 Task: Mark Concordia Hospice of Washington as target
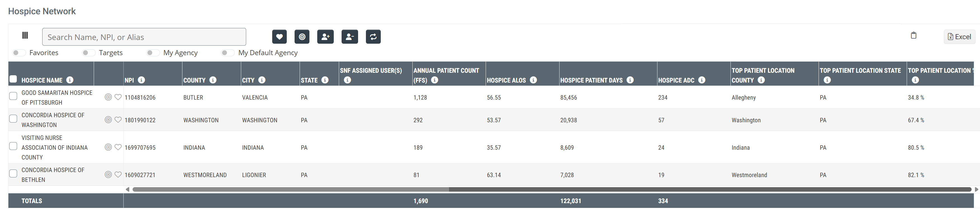[108, 120]
